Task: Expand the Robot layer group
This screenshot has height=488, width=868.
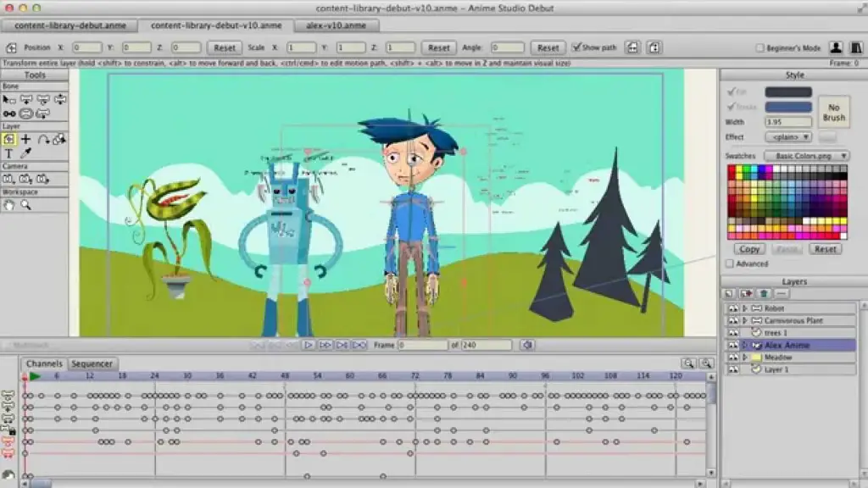Action: point(745,308)
